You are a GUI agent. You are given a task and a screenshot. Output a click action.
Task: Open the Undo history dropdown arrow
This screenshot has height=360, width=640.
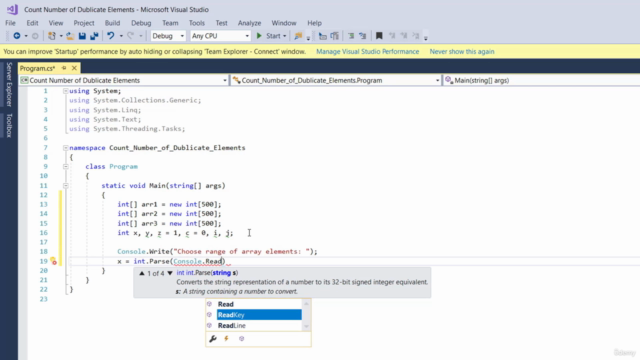coord(121,36)
